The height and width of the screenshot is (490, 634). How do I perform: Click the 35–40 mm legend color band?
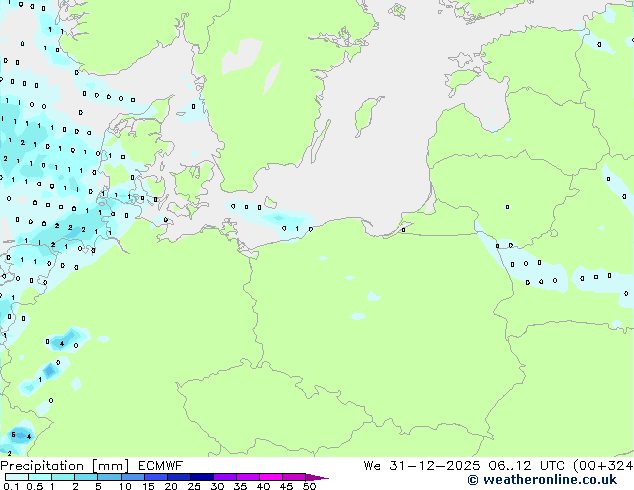[247, 477]
